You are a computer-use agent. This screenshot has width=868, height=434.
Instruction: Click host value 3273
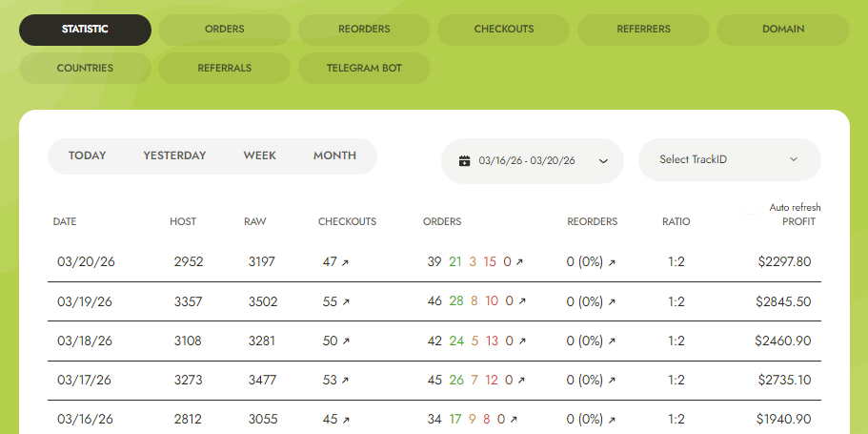pyautogui.click(x=189, y=381)
